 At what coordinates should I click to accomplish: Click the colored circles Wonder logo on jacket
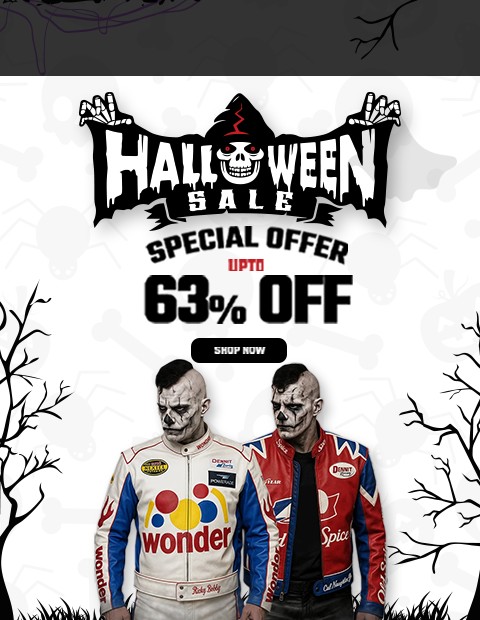187,507
